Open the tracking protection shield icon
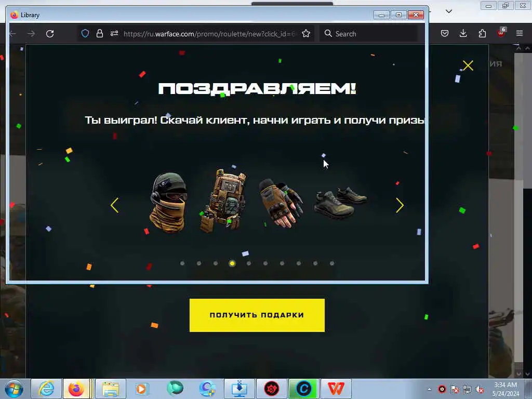This screenshot has width=532, height=399. click(x=85, y=33)
